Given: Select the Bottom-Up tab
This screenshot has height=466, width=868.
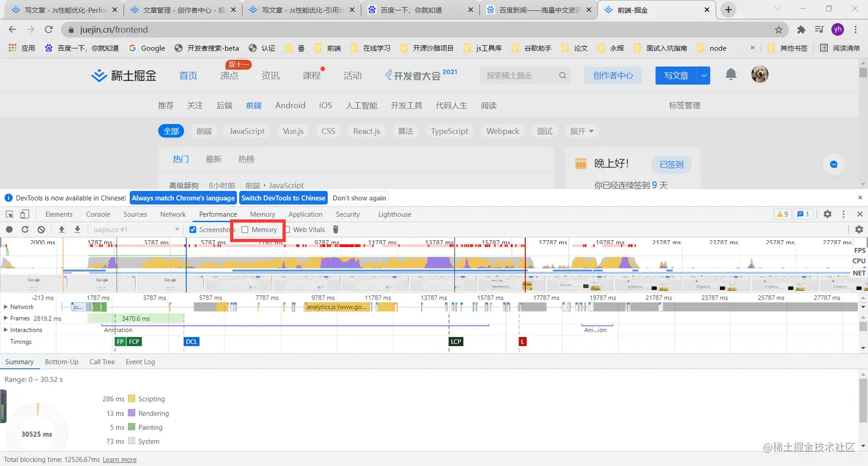Looking at the screenshot, I should (61, 362).
